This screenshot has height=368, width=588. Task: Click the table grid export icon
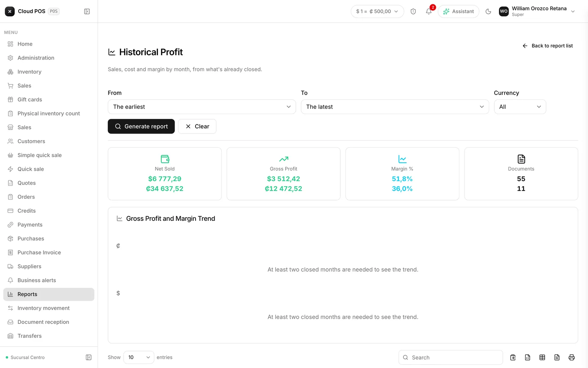pos(542,357)
